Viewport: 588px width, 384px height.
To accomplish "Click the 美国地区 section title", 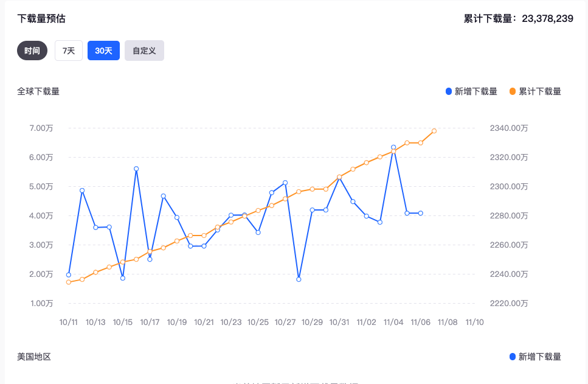I will 34,357.
